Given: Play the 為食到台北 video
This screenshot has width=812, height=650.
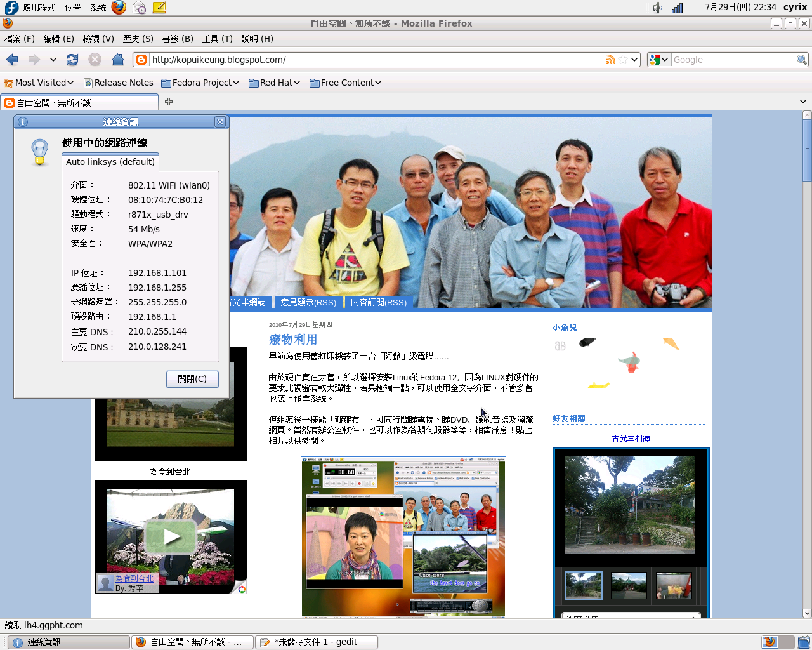Looking at the screenshot, I should click(x=171, y=537).
